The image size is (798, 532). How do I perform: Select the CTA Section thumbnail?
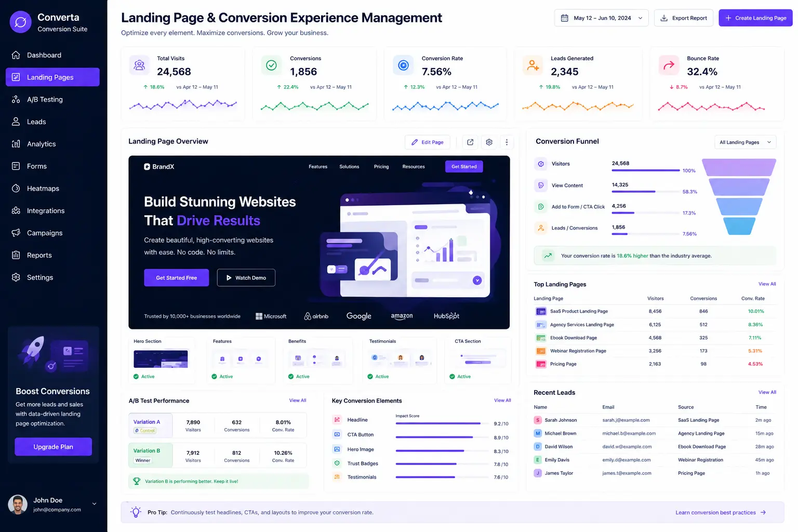(x=477, y=360)
